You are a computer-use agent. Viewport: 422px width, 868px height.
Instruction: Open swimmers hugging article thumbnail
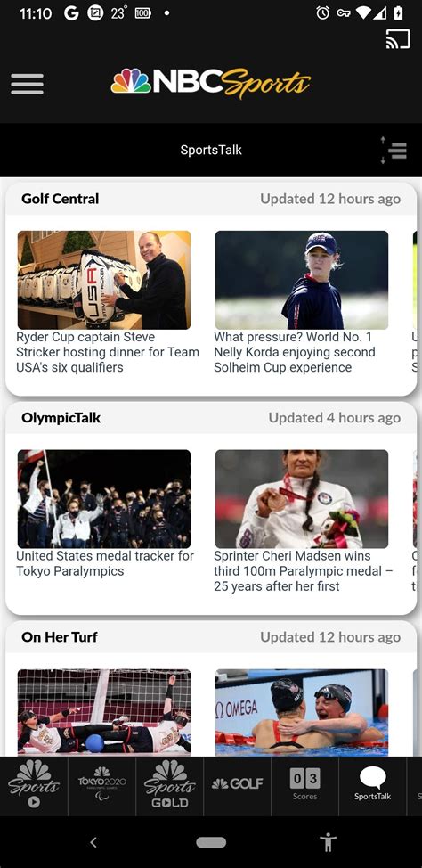tap(302, 712)
